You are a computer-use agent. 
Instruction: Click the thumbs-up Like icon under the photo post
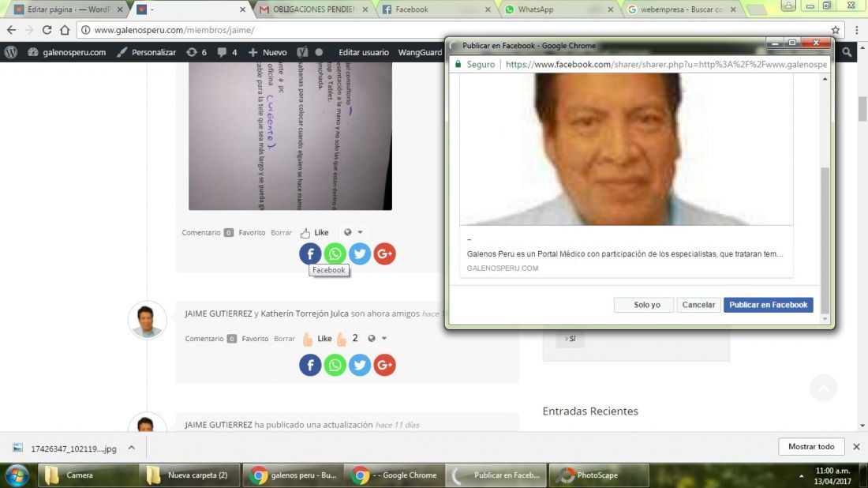(305, 233)
